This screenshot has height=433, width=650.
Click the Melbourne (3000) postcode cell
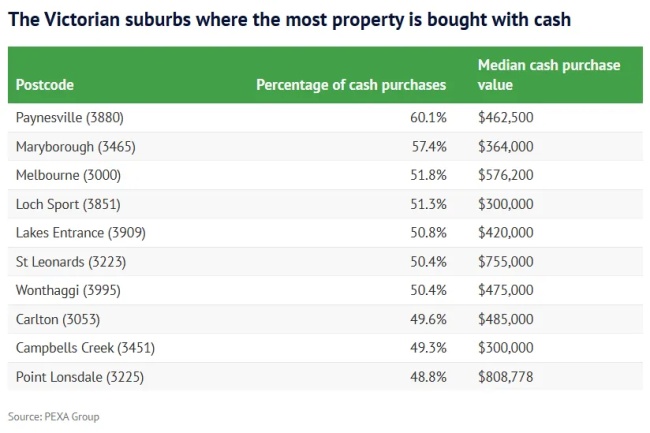(x=68, y=175)
